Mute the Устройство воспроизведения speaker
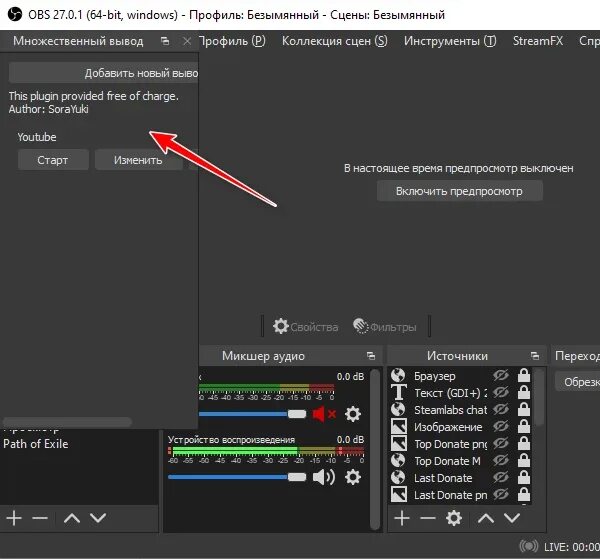Screen dimensions: 600x559 coord(324,477)
